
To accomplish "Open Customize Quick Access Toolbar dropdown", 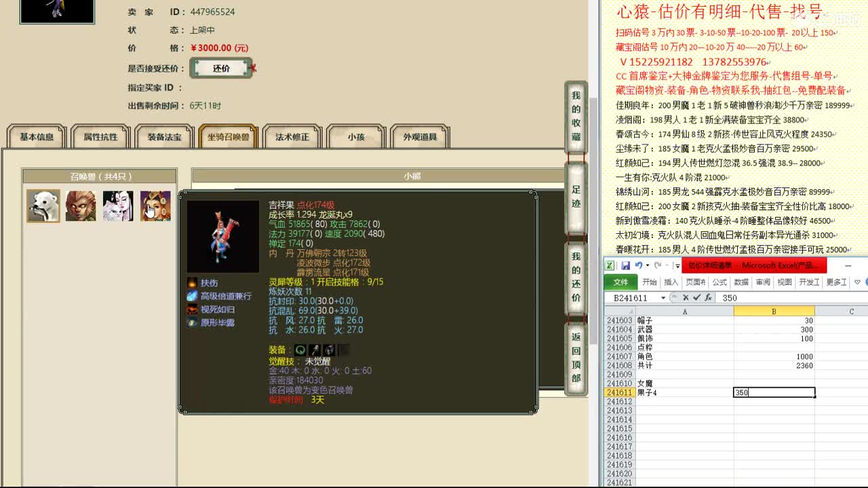I will point(676,266).
